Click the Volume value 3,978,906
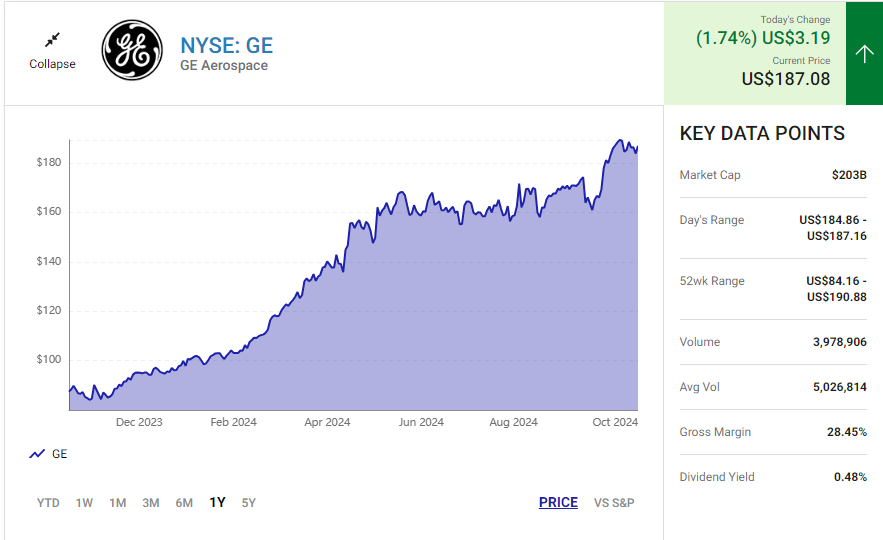Screen dimensions: 883x540 coord(840,342)
